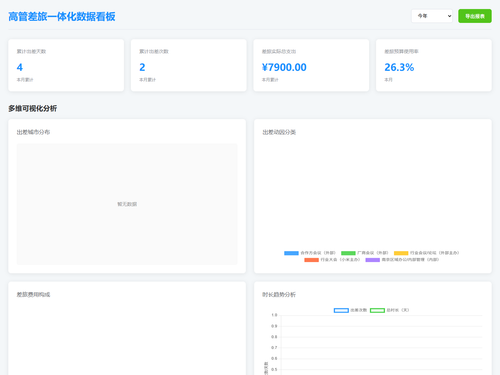Viewport: 500px width, 375px height.
Task: Toggle the orange 行业大会 legend swatch
Action: [311, 260]
